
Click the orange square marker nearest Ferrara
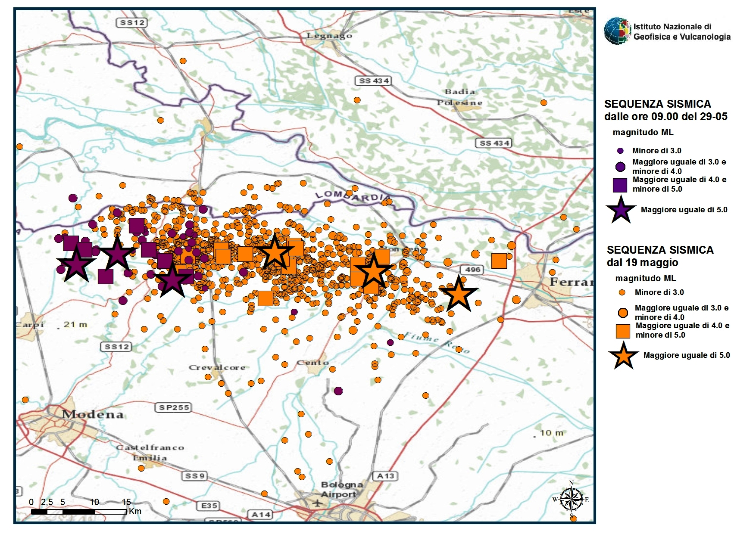[499, 261]
